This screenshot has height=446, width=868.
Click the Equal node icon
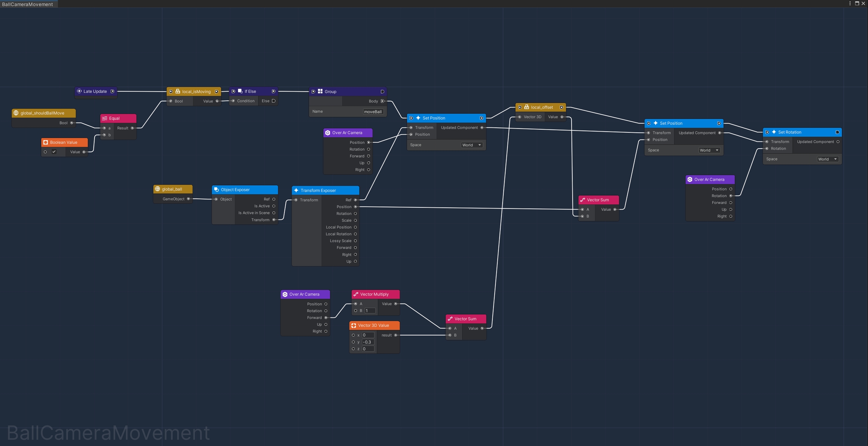point(105,118)
